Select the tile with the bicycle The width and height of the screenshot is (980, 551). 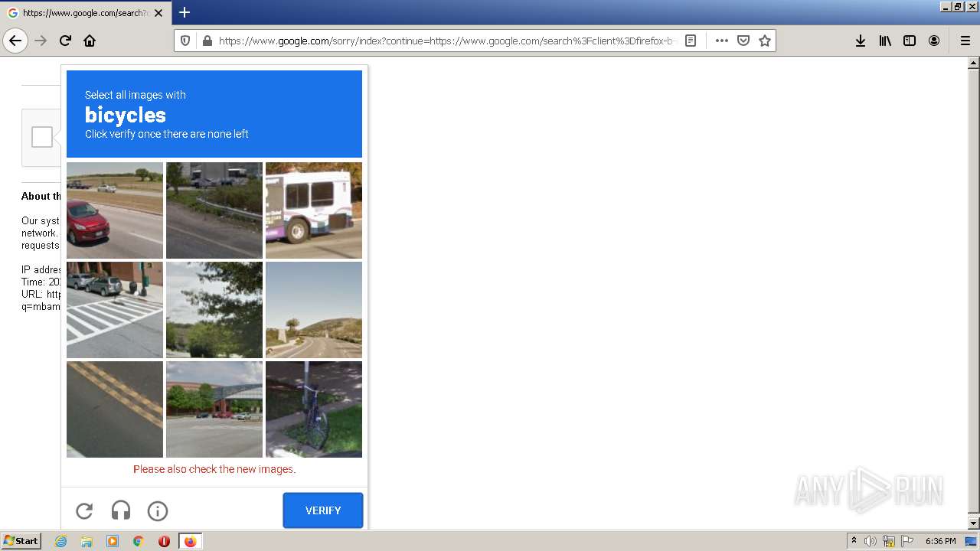click(314, 409)
